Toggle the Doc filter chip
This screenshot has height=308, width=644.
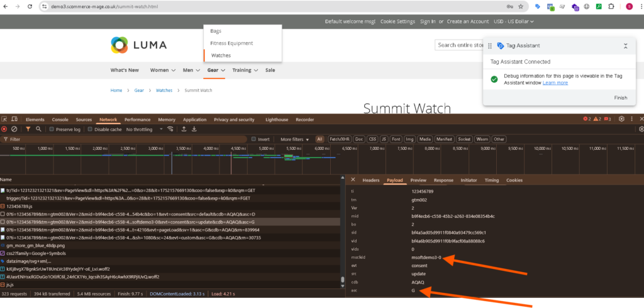[359, 139]
